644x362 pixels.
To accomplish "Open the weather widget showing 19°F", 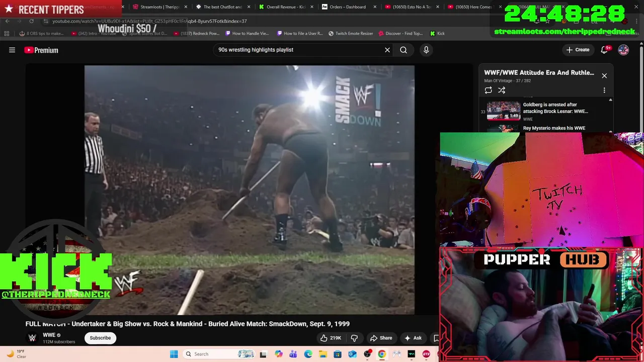I will click(x=17, y=354).
